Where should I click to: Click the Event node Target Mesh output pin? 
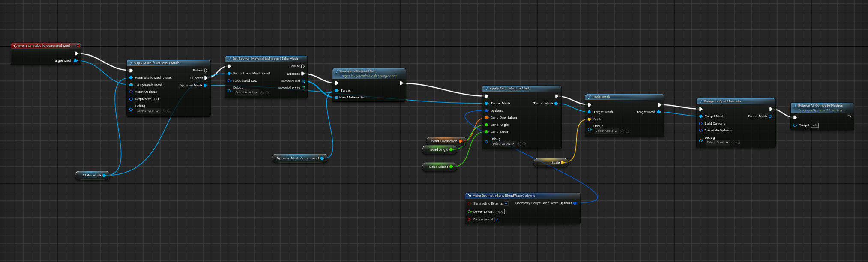(75, 60)
